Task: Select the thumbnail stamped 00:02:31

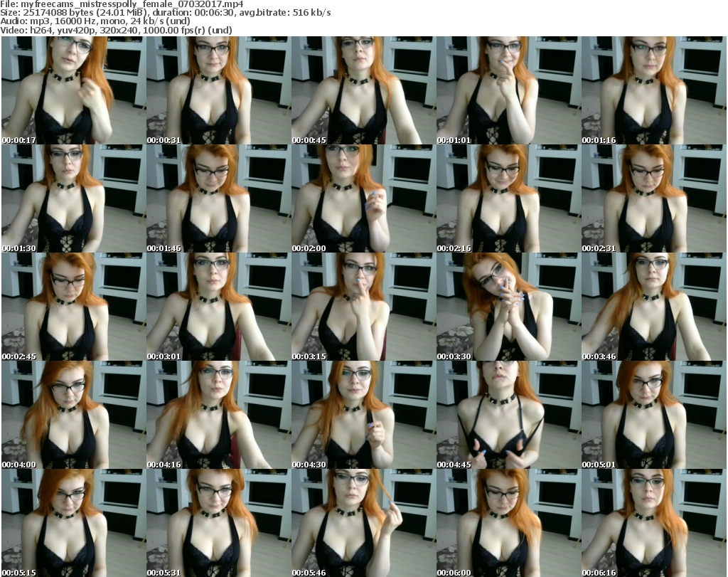Action: (x=654, y=198)
